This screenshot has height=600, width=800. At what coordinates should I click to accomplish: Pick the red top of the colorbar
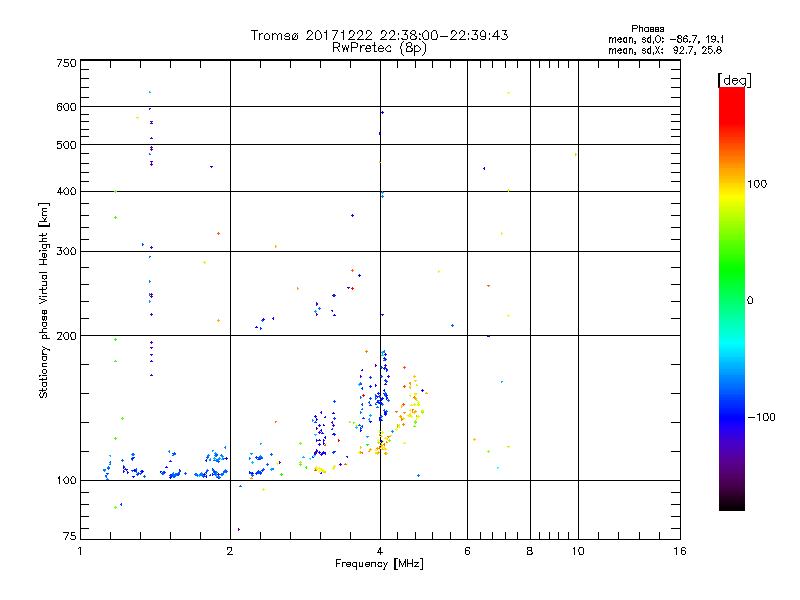click(x=731, y=94)
